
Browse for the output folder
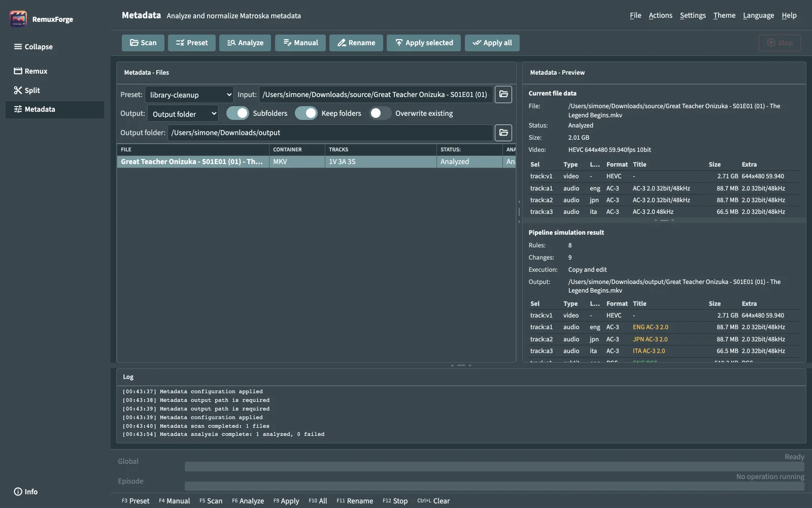pyautogui.click(x=503, y=133)
